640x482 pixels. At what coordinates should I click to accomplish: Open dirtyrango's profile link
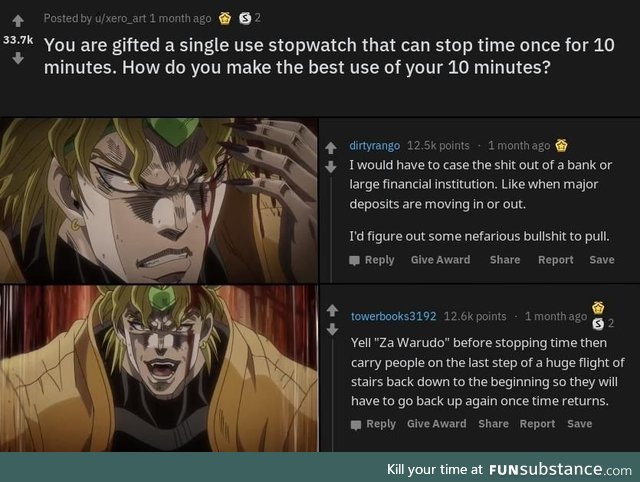[x=374, y=145]
